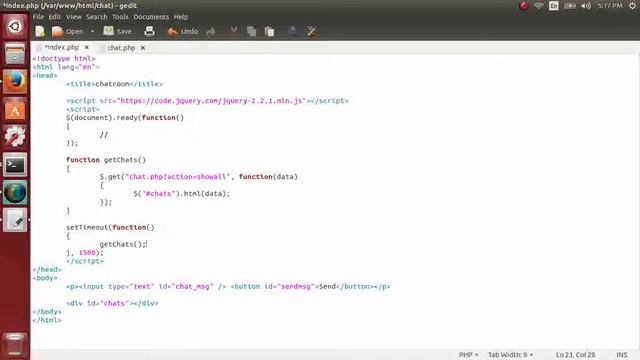Viewport: 640px width, 360px height.
Task: Copy selection with the copy icon
Action: (251, 31)
